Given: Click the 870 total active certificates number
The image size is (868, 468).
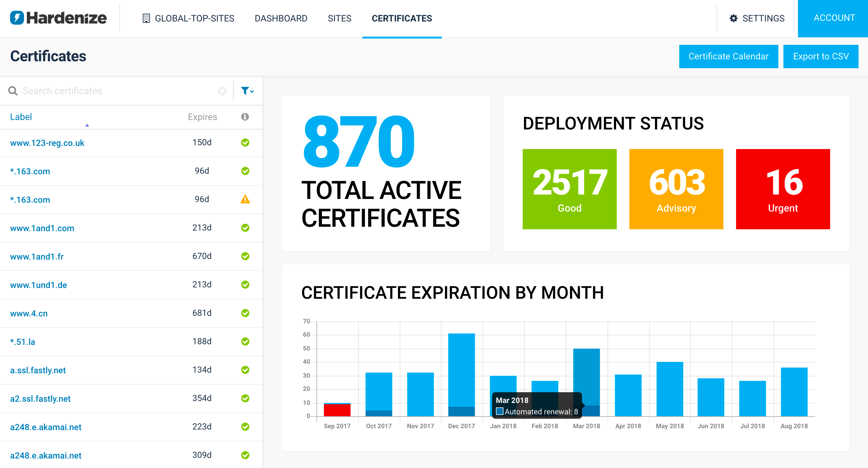Looking at the screenshot, I should 359,141.
